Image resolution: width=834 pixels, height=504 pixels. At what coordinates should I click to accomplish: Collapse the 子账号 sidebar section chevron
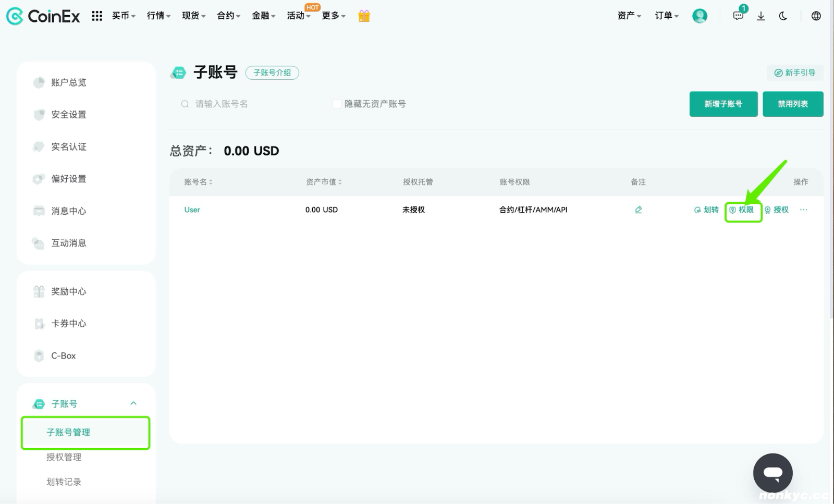133,403
